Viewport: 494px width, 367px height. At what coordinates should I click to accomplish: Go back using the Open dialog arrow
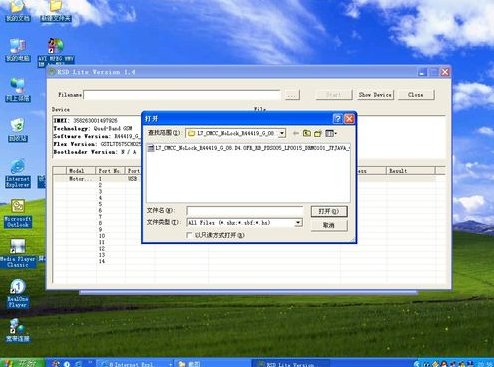[296, 133]
